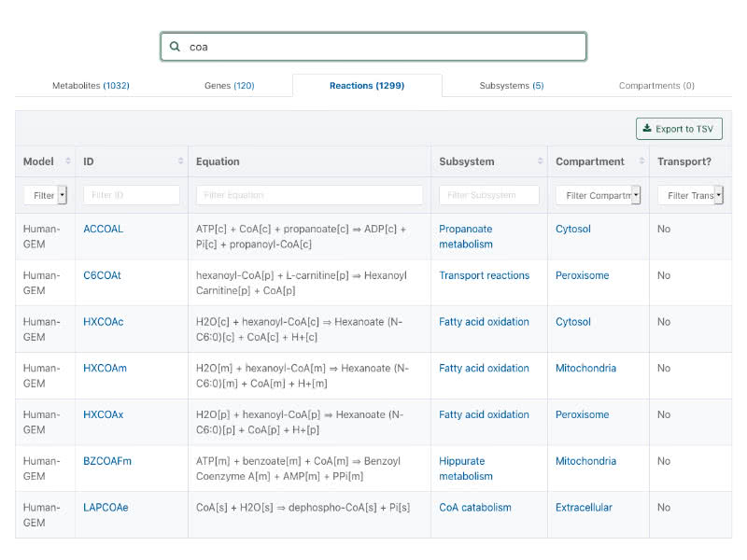Click the search magnifier icon
Image resolution: width=747 pixels, height=560 pixels.
coord(175,47)
